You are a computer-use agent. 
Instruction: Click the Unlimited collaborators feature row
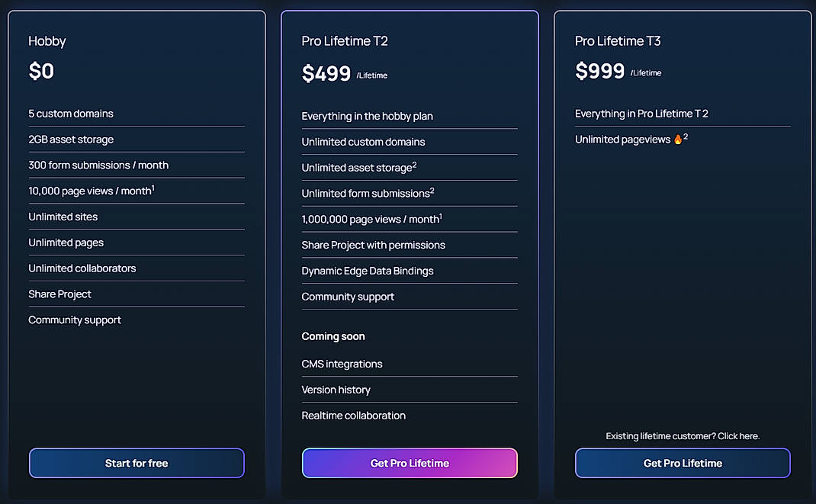82,268
